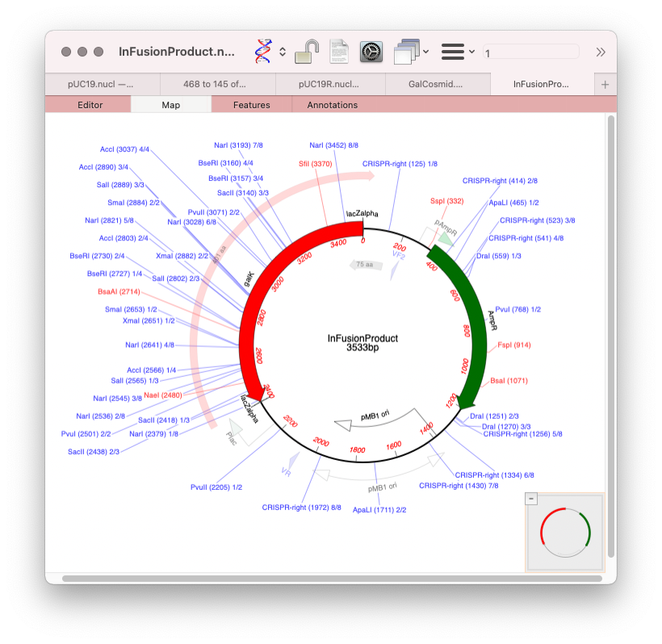Switch to the Editor tab
The image size is (662, 644).
89,104
